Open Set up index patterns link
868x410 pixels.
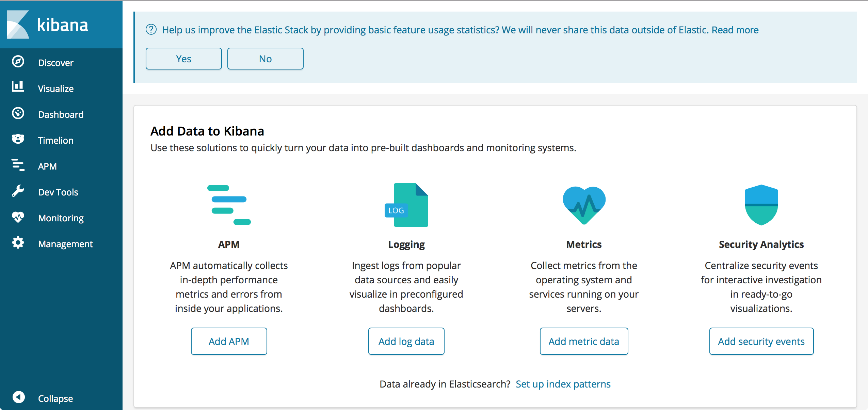click(563, 384)
